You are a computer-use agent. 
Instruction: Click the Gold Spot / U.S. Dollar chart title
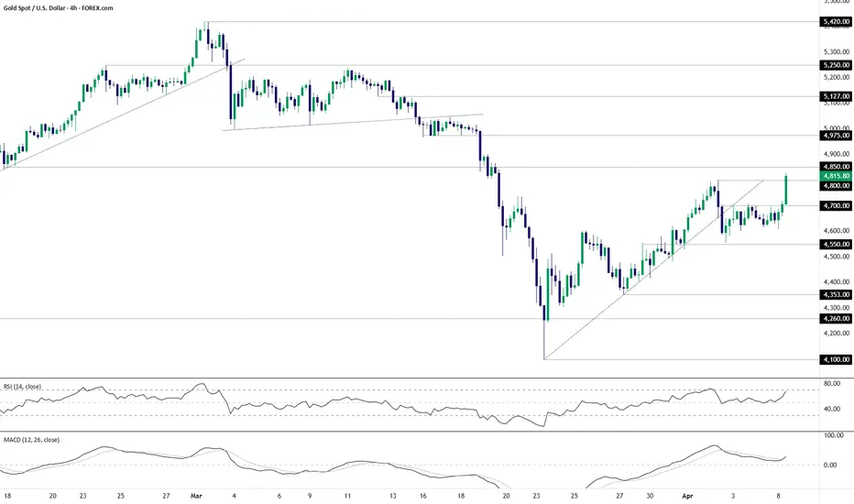pos(59,8)
